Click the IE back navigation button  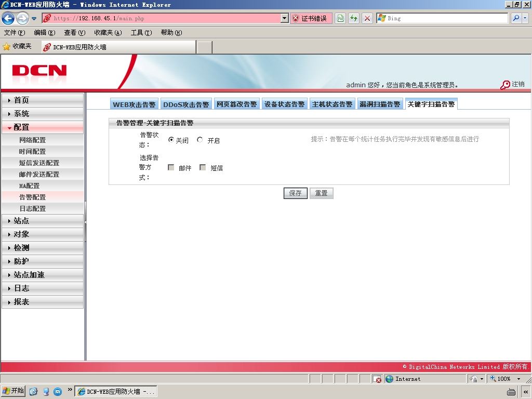pyautogui.click(x=8, y=18)
